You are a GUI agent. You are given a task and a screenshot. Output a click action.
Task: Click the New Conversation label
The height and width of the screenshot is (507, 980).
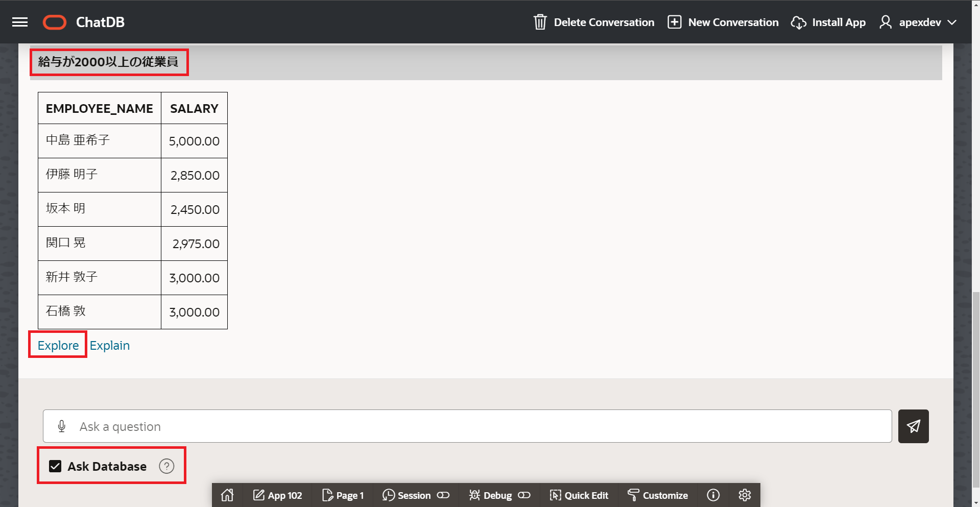click(733, 22)
